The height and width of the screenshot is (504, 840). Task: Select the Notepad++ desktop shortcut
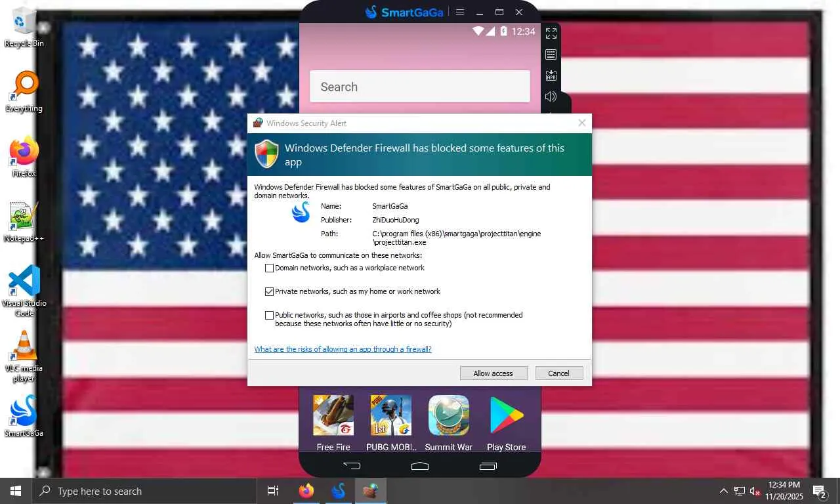[24, 222]
